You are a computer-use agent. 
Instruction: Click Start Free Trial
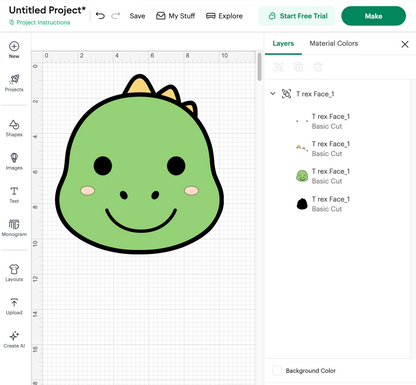[x=297, y=16]
